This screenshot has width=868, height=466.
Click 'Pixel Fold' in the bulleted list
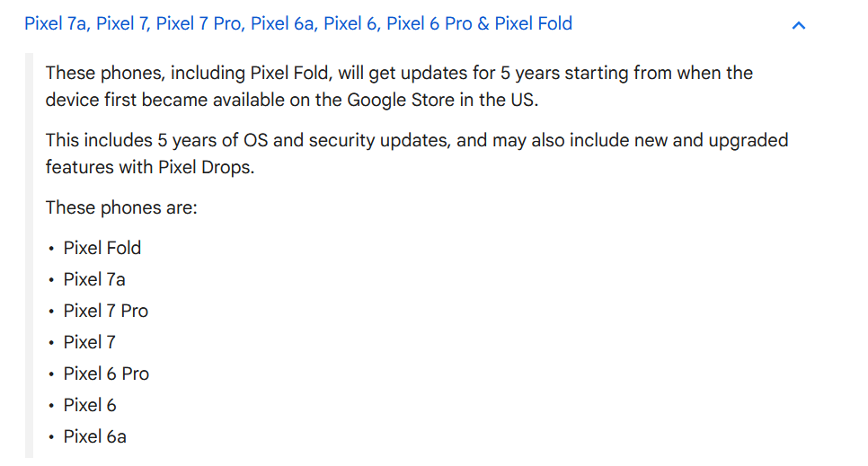[102, 248]
